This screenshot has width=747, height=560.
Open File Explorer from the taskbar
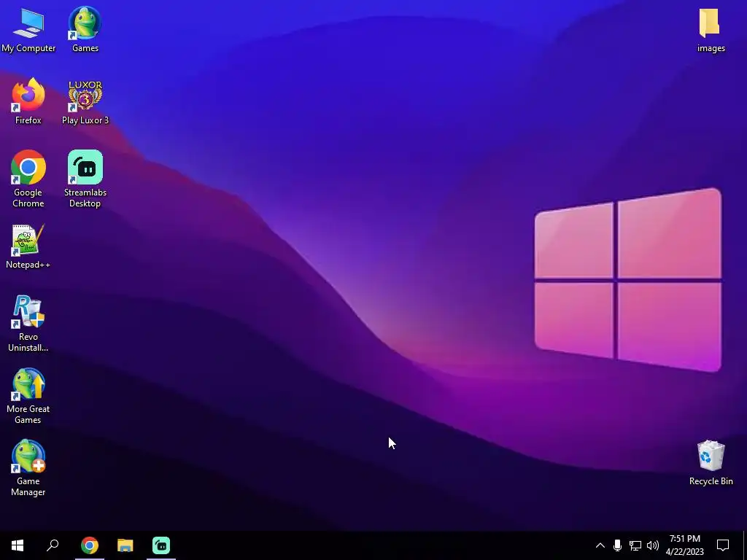pos(125,545)
